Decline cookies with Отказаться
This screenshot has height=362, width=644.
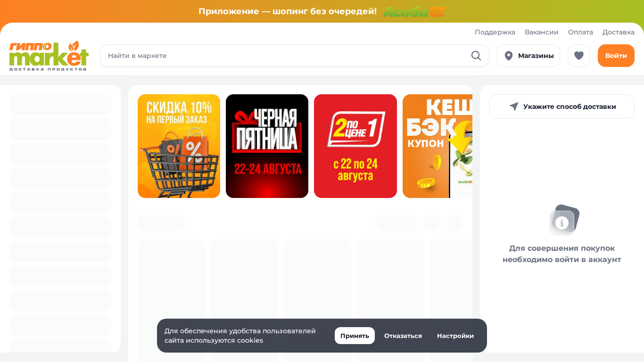(403, 336)
